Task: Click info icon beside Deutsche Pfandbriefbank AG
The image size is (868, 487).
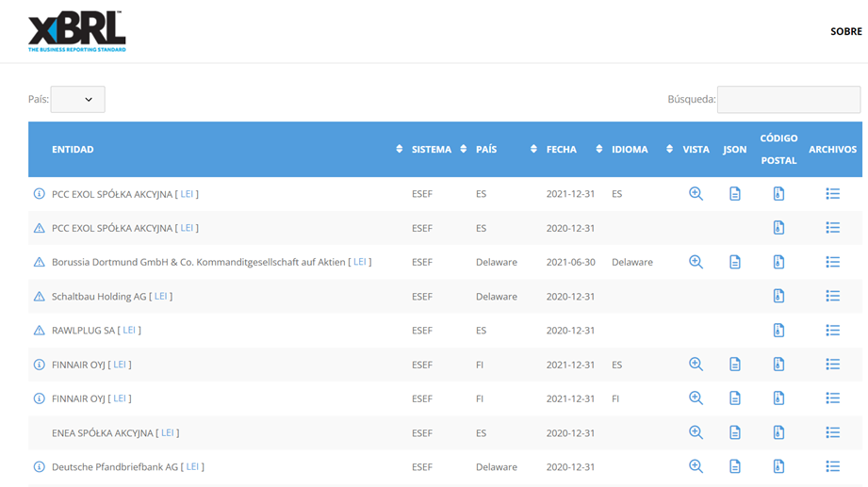Action: click(40, 467)
